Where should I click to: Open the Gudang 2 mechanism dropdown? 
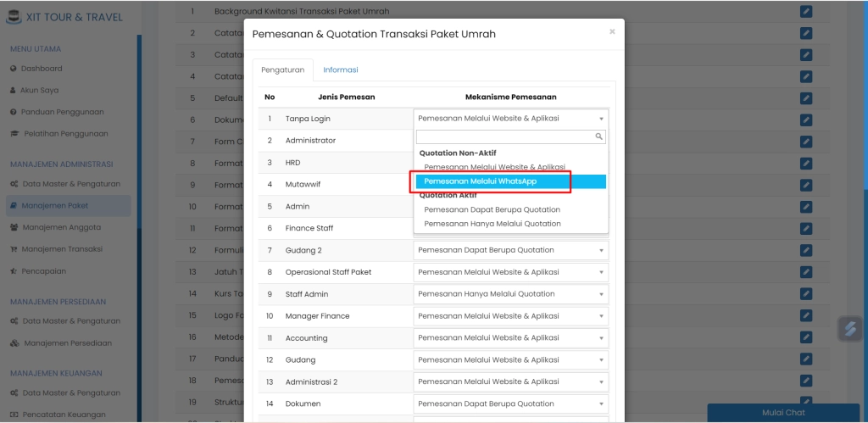(510, 250)
